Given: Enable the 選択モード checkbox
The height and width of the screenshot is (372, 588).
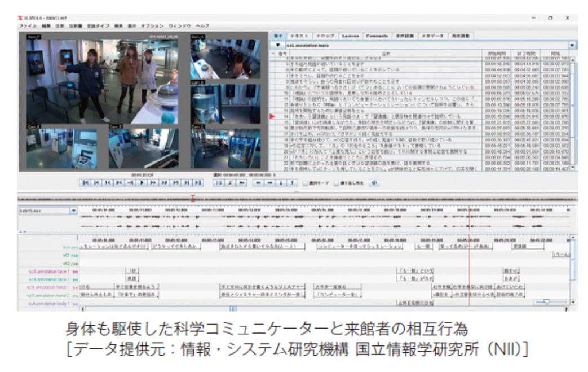Looking at the screenshot, I should 305,183.
